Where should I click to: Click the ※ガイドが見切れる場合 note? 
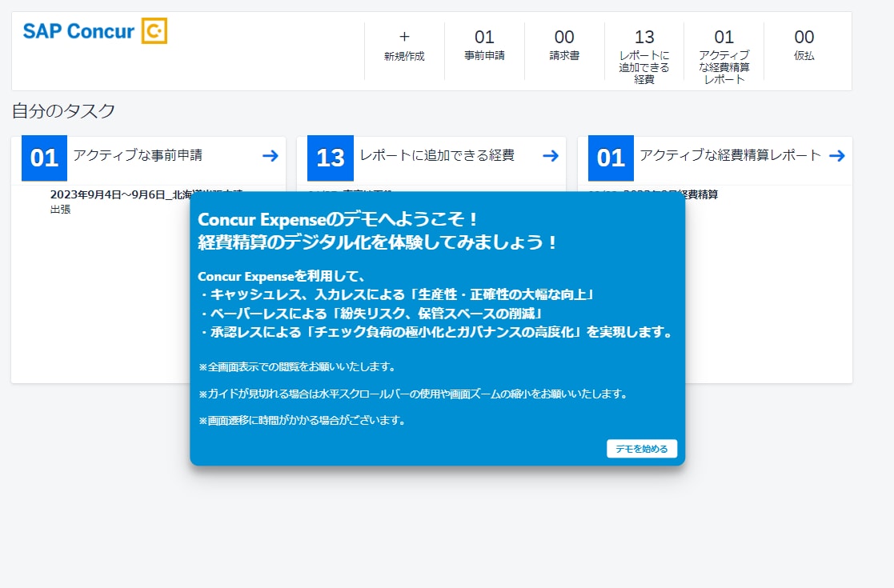pyautogui.click(x=413, y=394)
